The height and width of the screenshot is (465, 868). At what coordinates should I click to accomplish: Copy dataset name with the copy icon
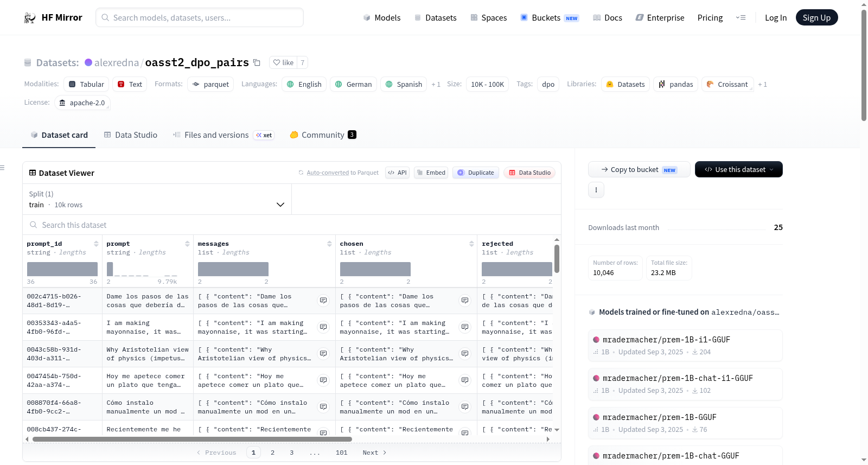coord(257,62)
